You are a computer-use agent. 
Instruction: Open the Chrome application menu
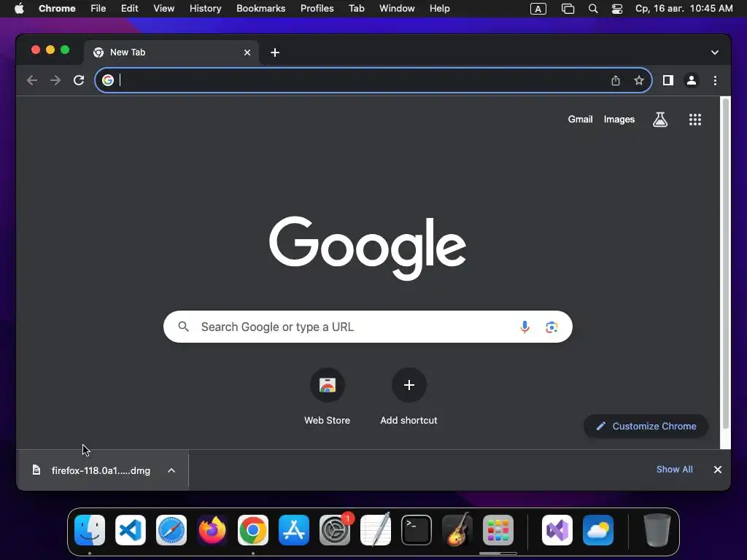pyautogui.click(x=57, y=9)
